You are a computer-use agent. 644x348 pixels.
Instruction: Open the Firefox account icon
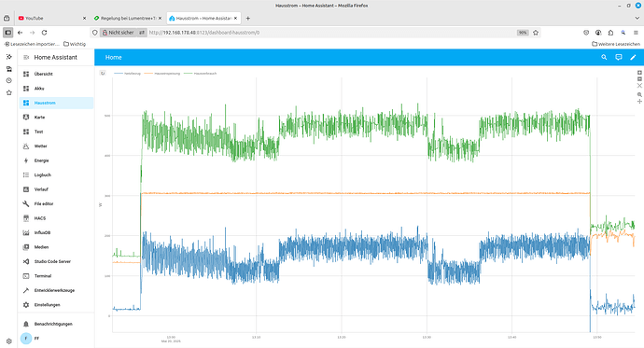click(598, 33)
